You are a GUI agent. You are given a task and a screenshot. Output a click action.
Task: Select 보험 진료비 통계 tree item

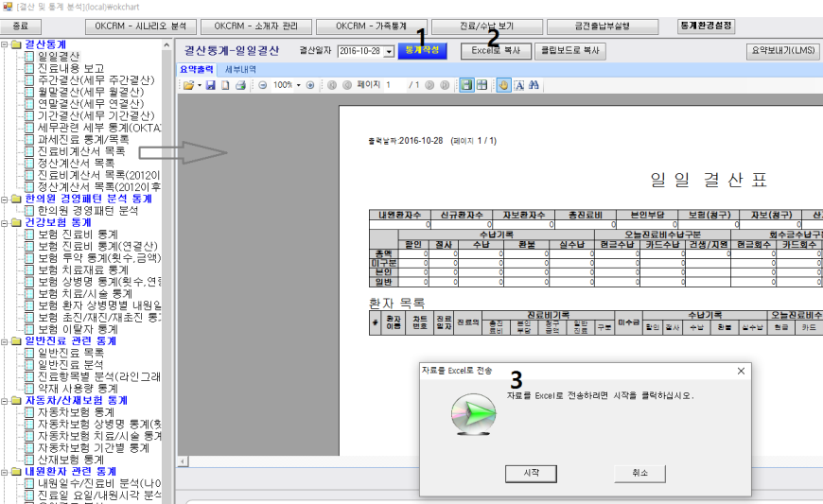click(78, 234)
